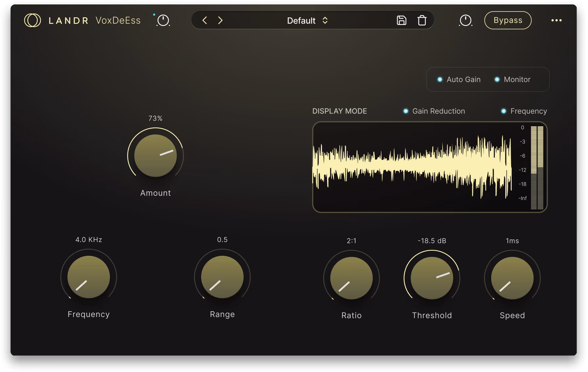Enable the Auto Gain toggle
Viewport: 588px width, 372px height.
click(x=459, y=79)
